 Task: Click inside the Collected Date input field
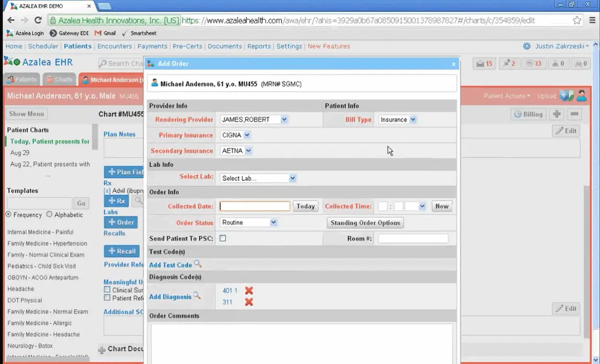(254, 206)
